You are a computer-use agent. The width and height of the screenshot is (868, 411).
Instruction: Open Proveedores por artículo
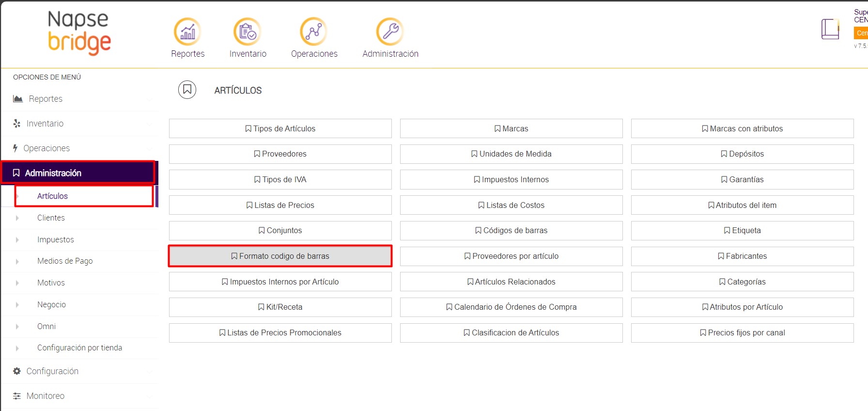pos(511,256)
